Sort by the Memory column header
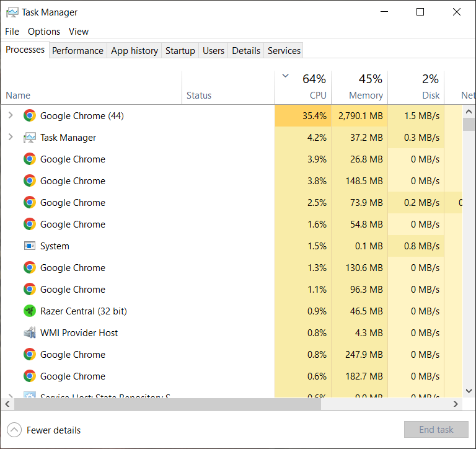 [359, 87]
